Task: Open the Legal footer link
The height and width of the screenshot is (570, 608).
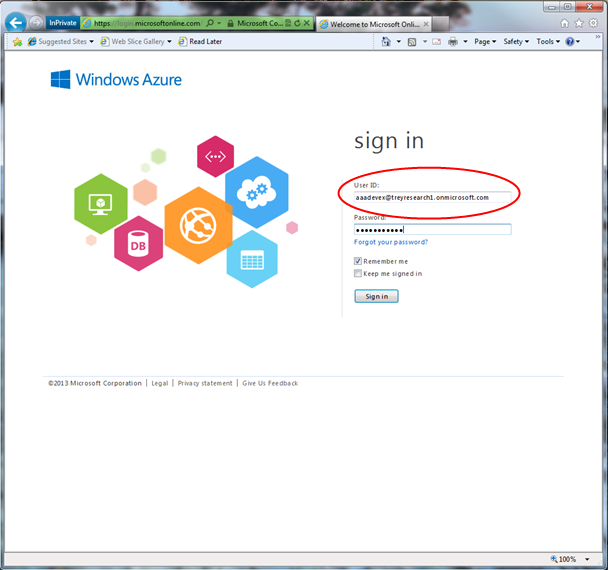Action: 160,383
